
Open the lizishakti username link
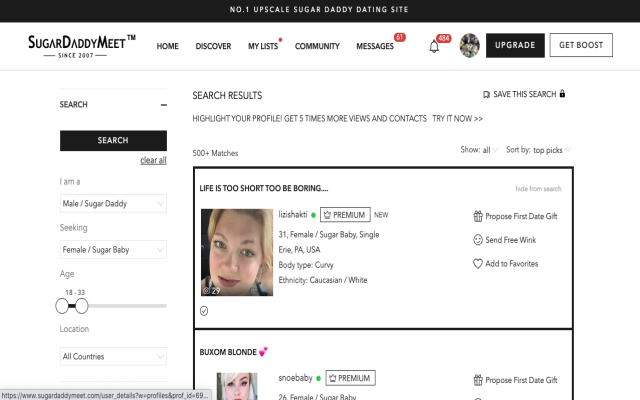point(293,214)
